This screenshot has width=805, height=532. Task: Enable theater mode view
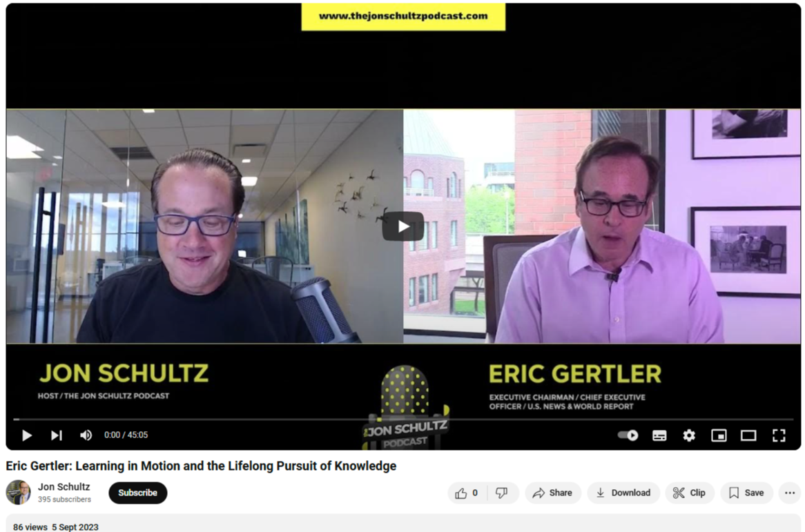(x=748, y=435)
